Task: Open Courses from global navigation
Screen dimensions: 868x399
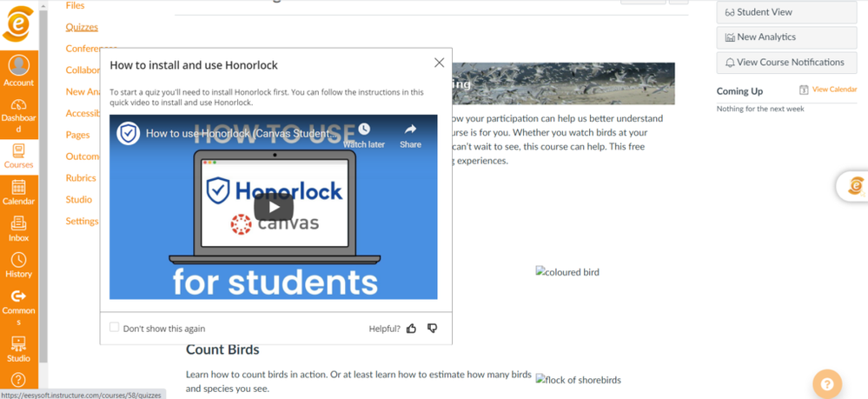Action: coord(18,156)
